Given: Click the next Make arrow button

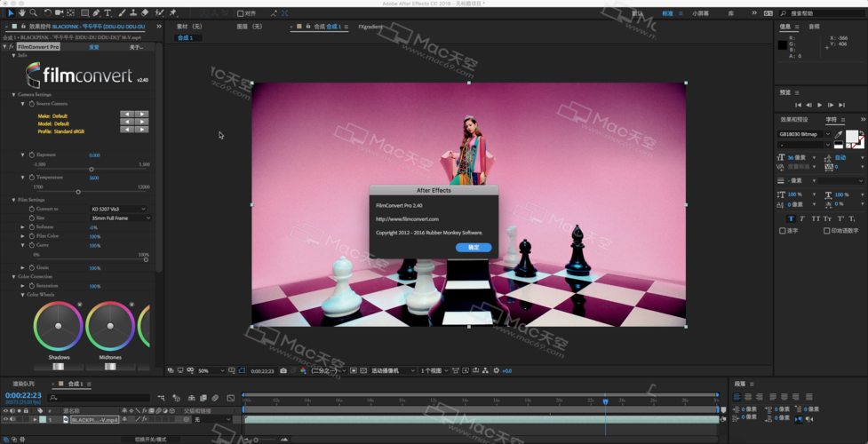Looking at the screenshot, I should tap(142, 114).
